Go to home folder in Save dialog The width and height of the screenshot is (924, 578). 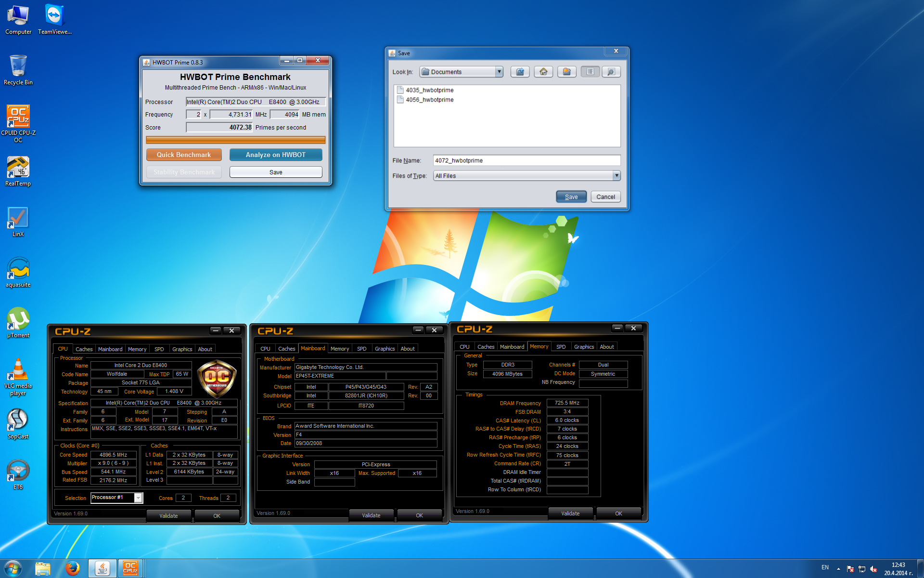543,72
